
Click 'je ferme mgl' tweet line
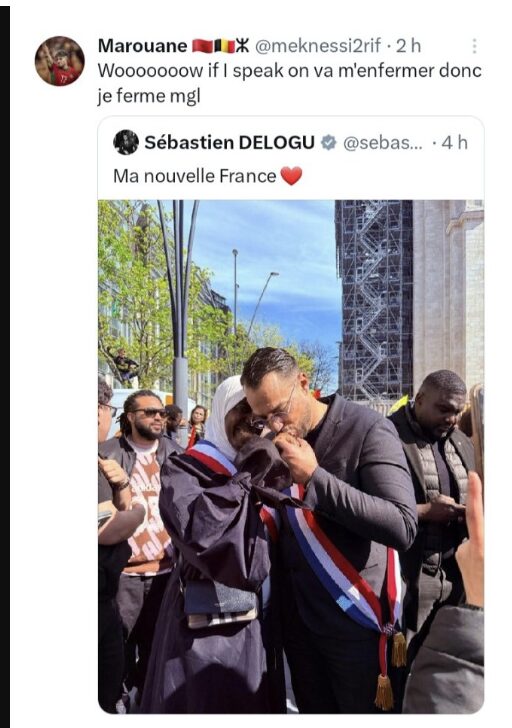pos(149,96)
